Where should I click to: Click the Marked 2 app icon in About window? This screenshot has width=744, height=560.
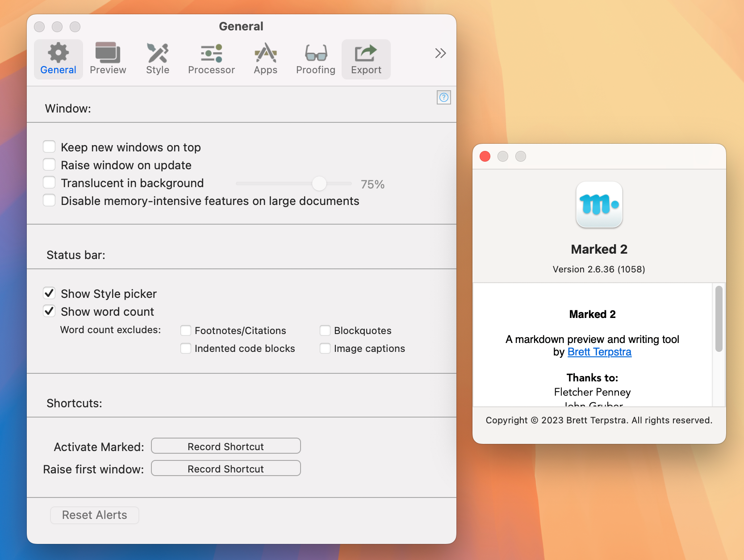coord(599,205)
